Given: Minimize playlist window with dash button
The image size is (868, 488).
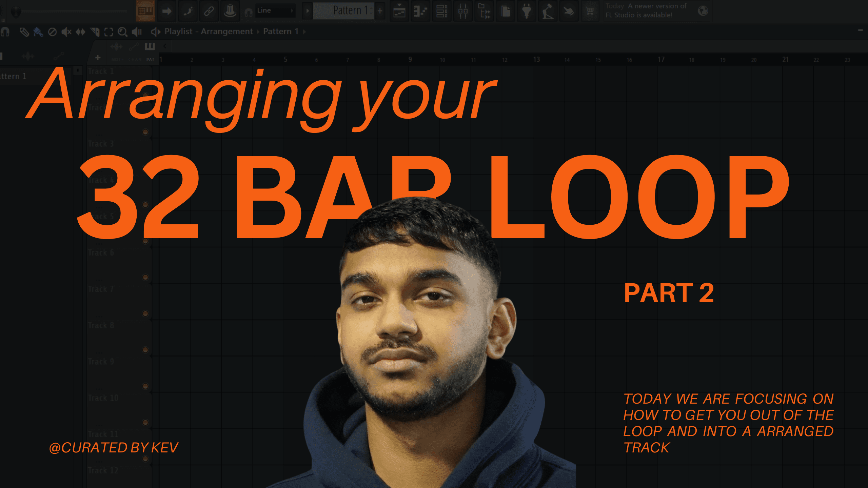Looking at the screenshot, I should click(x=861, y=30).
